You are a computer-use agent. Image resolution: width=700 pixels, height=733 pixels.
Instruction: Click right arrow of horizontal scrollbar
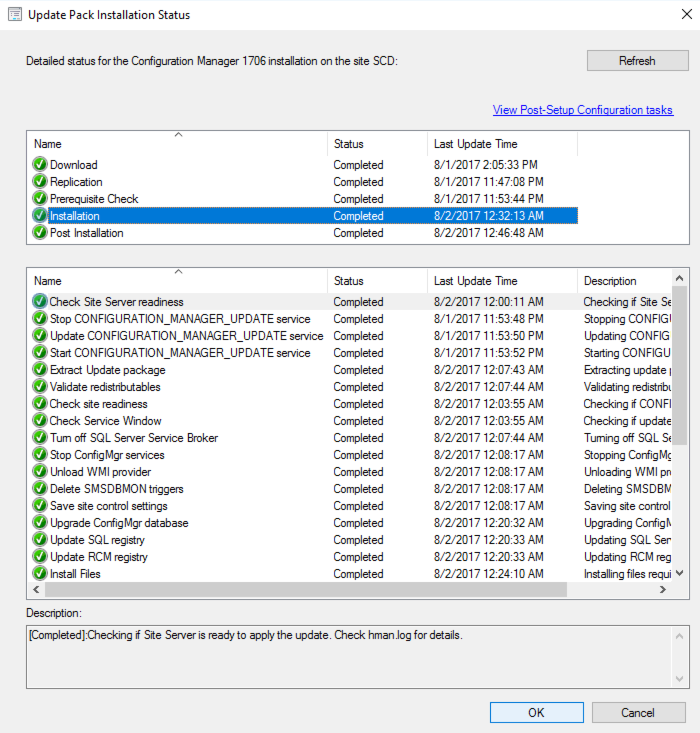click(663, 589)
